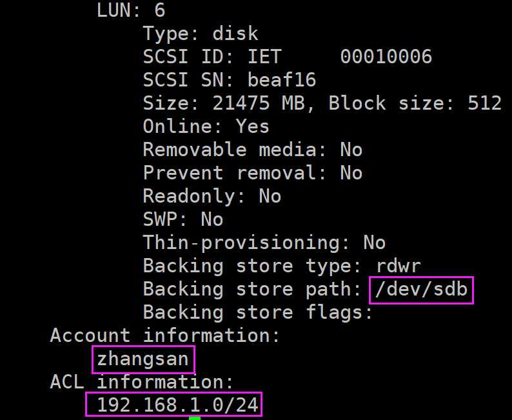Image resolution: width=512 pixels, height=420 pixels.
Task: Click the zhangsan account name
Action: coord(143,359)
